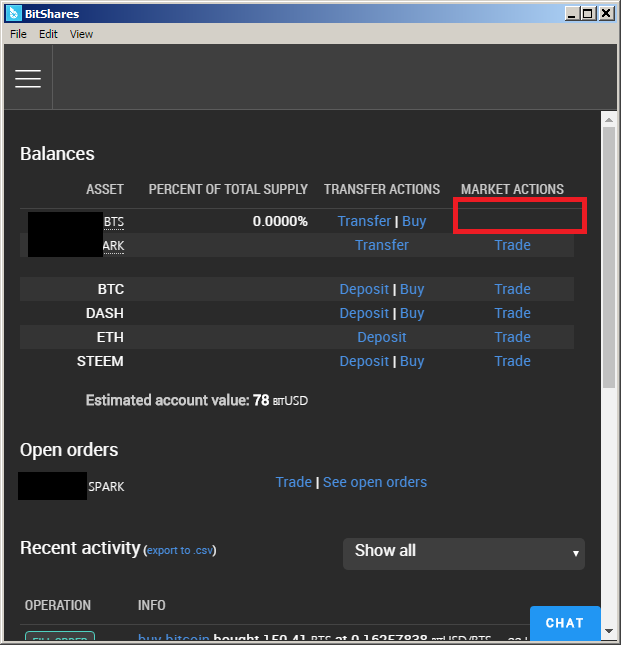Minimize the BitShares window
Screen dimensions: 621x645
pyautogui.click(x=571, y=14)
